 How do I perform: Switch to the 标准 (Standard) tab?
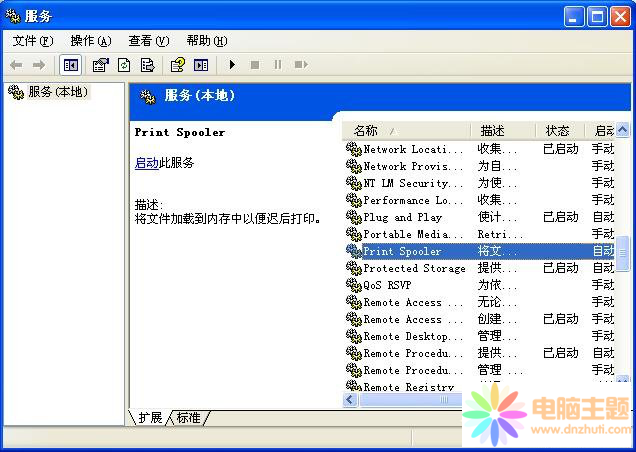coord(188,417)
